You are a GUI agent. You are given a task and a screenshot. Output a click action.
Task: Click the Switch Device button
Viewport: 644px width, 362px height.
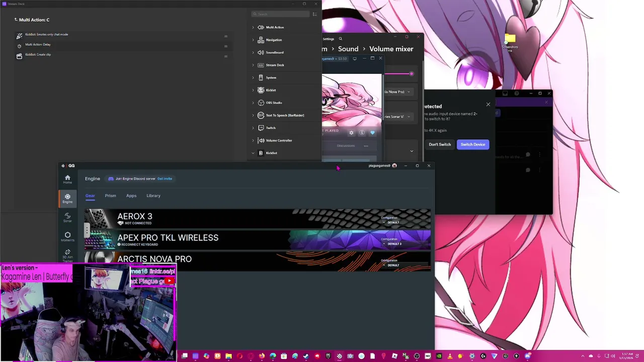[x=473, y=144]
